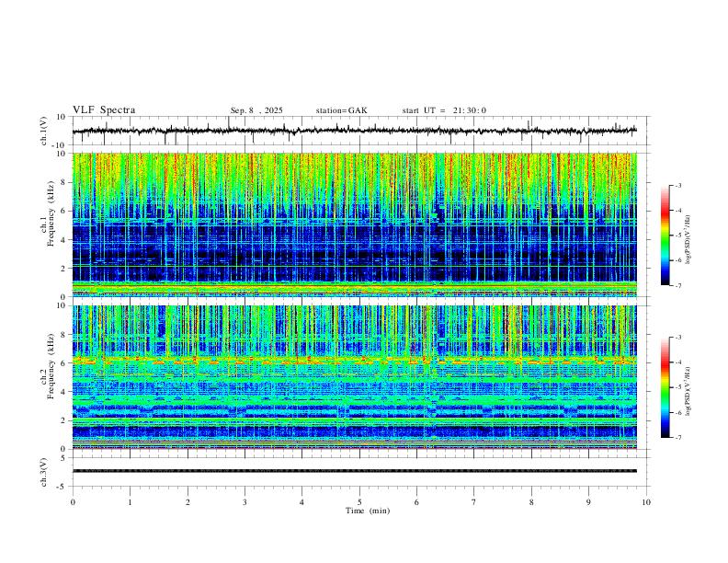728x563 pixels.
Task: Click the time axis tick label "4"
Action: [301, 502]
